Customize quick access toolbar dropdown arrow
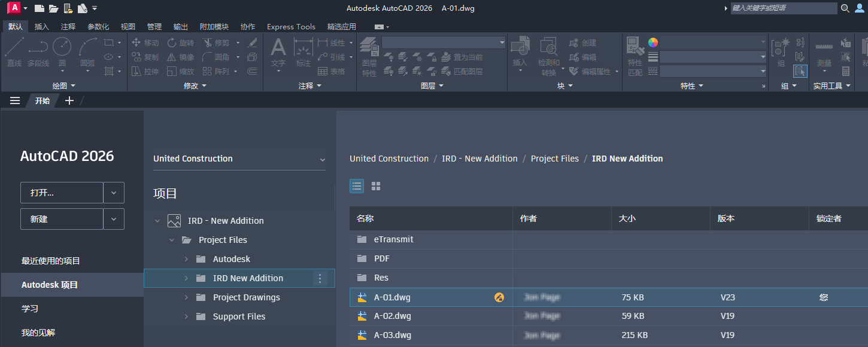The image size is (868, 347). pos(95,8)
